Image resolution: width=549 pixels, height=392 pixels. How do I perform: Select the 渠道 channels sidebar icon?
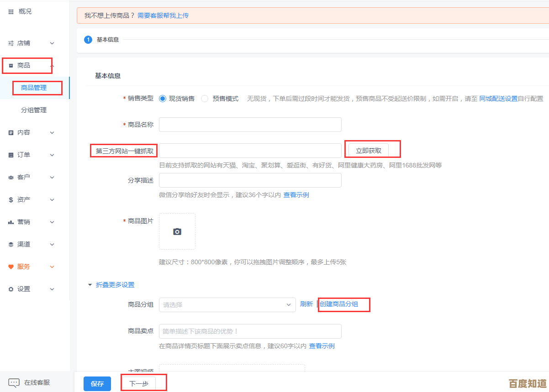tap(11, 244)
